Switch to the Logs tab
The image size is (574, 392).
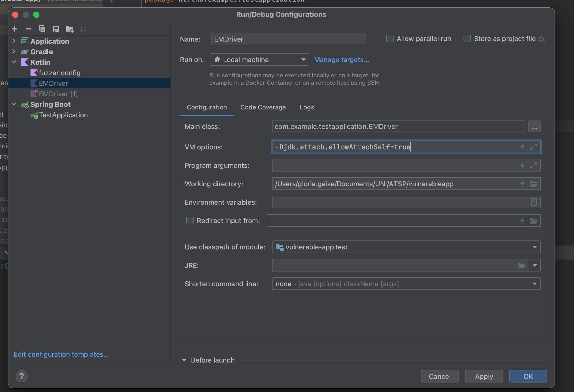306,107
